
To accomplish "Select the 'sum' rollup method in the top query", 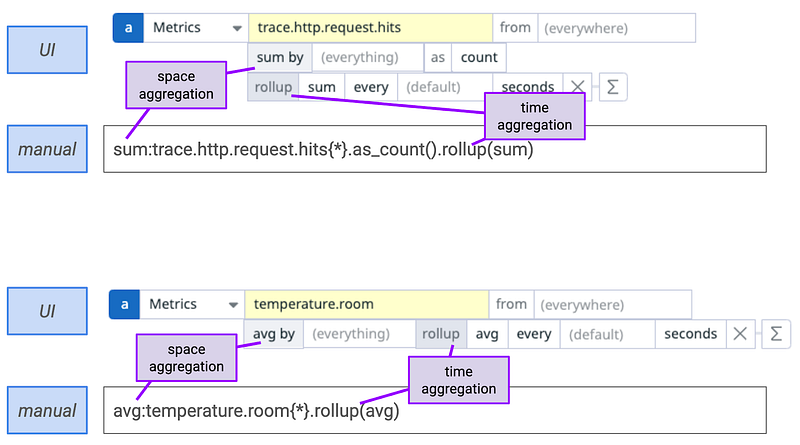I will [321, 87].
